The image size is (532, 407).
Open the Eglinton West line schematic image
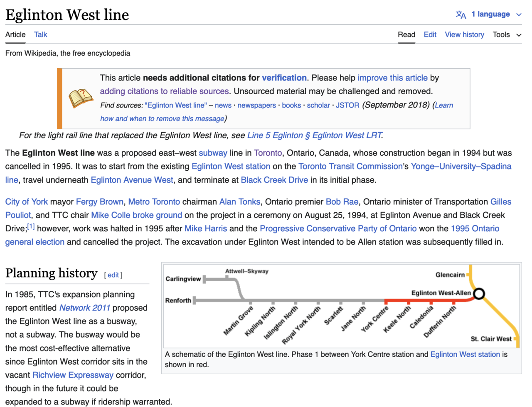pos(342,306)
